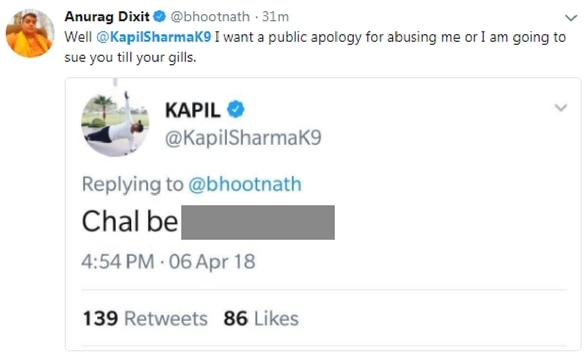Click the text 'sue you till your gills'
Viewport: 585px width, 364px height.
pyautogui.click(x=129, y=58)
